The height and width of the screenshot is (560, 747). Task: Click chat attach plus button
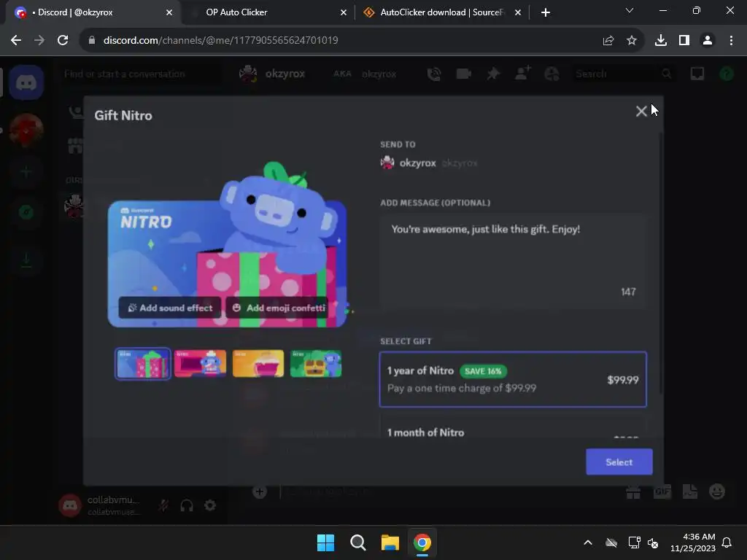(x=260, y=491)
